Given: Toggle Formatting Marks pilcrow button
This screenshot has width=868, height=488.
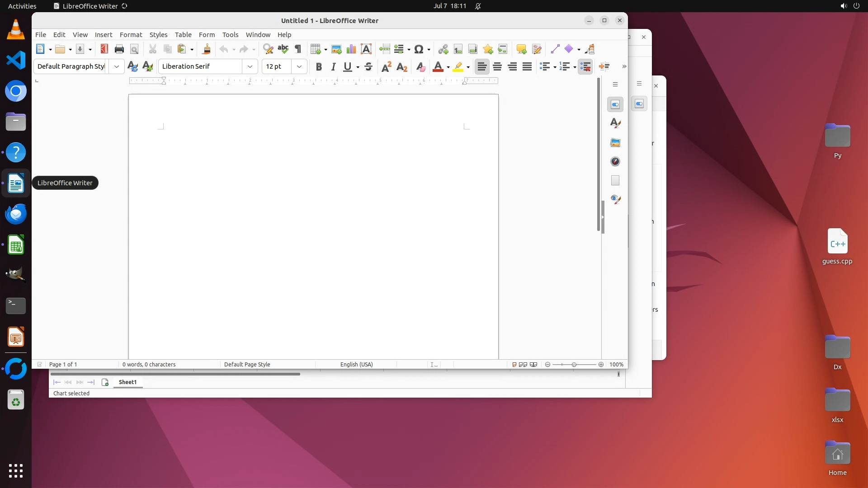Looking at the screenshot, I should (x=298, y=49).
